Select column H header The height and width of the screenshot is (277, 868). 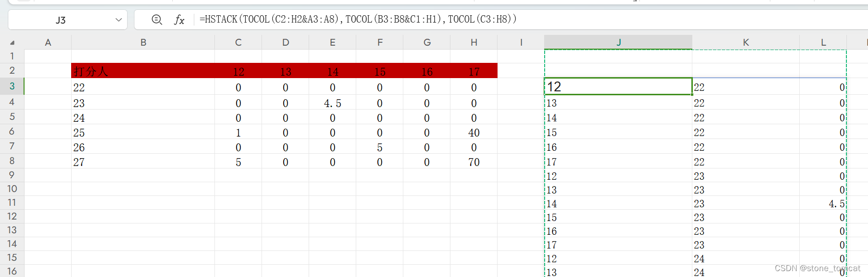pos(474,42)
